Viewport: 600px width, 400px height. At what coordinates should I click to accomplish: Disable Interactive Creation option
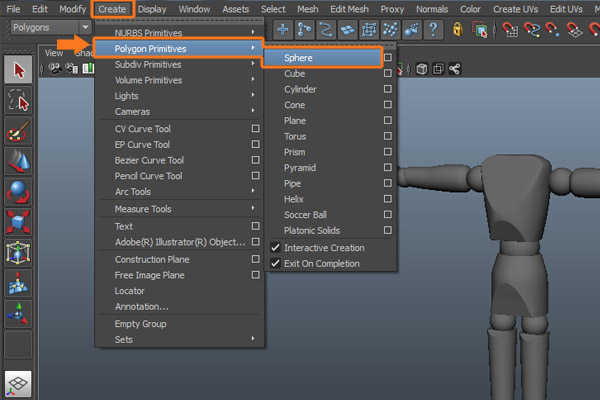[322, 248]
